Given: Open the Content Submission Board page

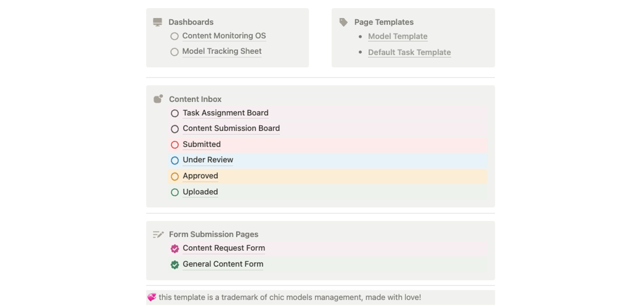Looking at the screenshot, I should [x=231, y=128].
